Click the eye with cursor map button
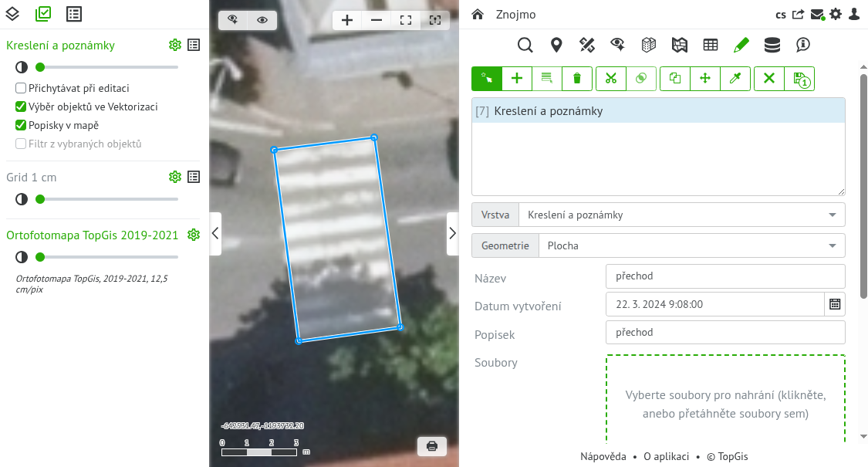Image resolution: width=868 pixels, height=467 pixels. [x=232, y=20]
